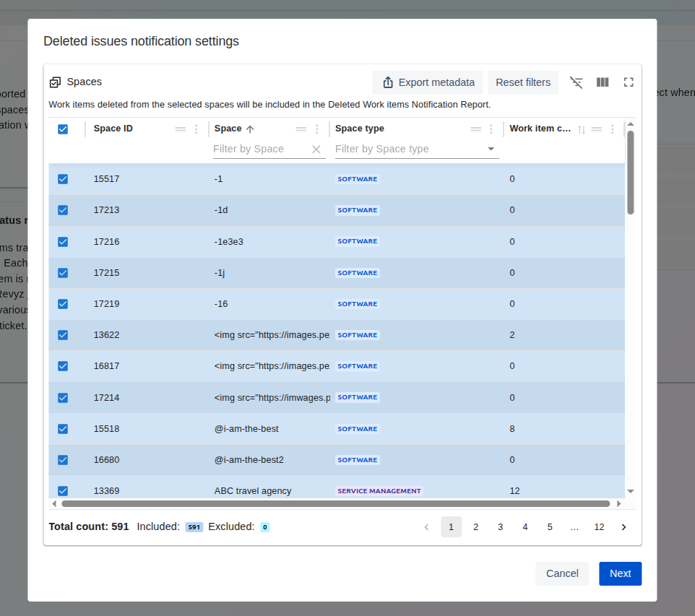Toggle the select-all header checkbox
695x616 pixels.
pos(63,129)
